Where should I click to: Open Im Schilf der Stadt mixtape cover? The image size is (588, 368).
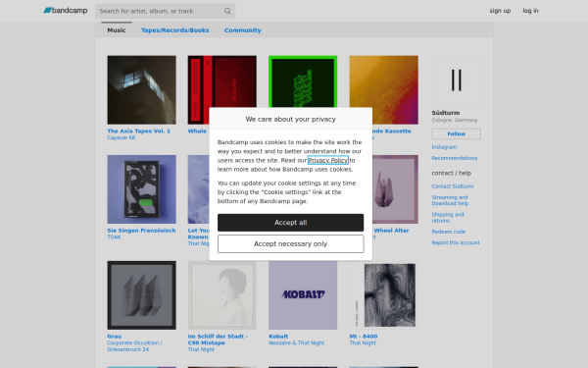point(222,295)
